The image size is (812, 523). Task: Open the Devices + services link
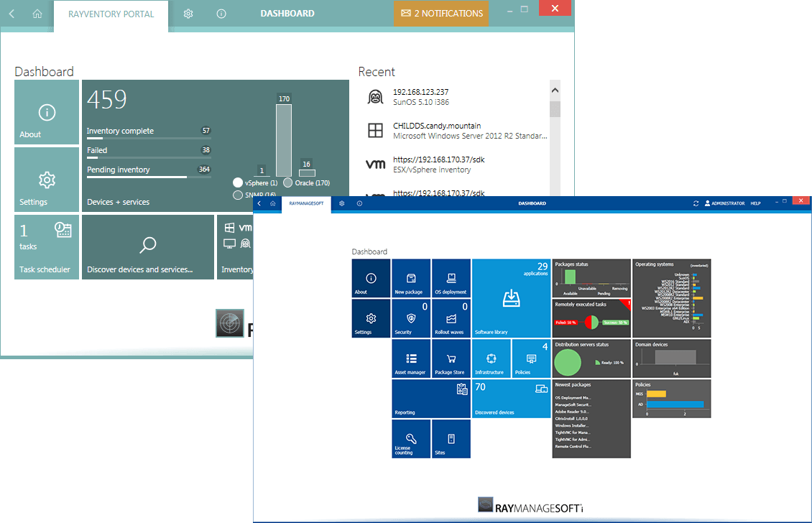pos(118,202)
